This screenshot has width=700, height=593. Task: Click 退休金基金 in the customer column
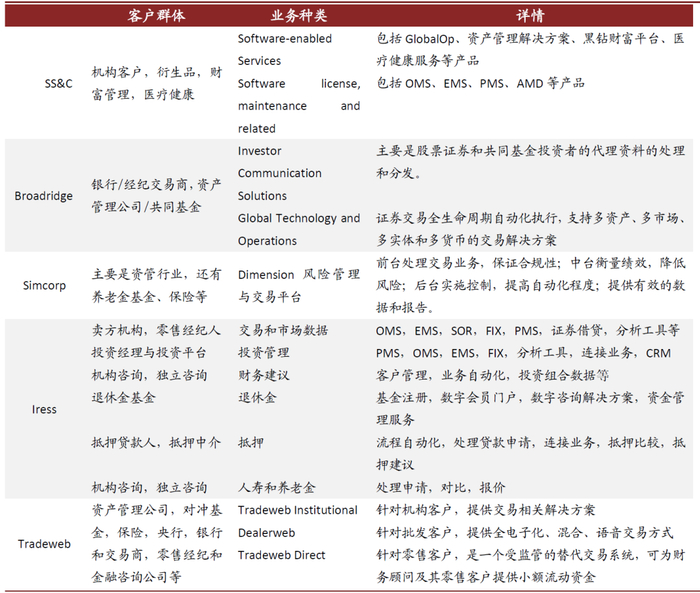click(123, 397)
